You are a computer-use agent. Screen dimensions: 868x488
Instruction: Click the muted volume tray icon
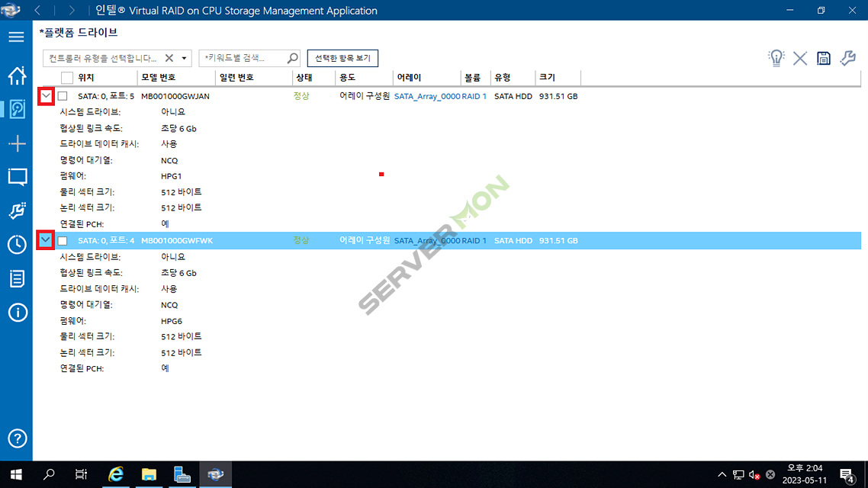[754, 475]
